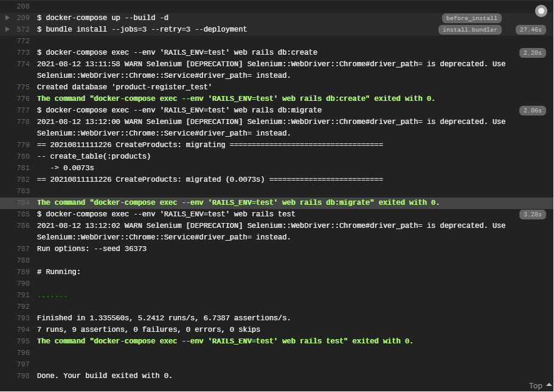Click the rails test command line
This screenshot has height=392, width=554.
click(x=166, y=214)
